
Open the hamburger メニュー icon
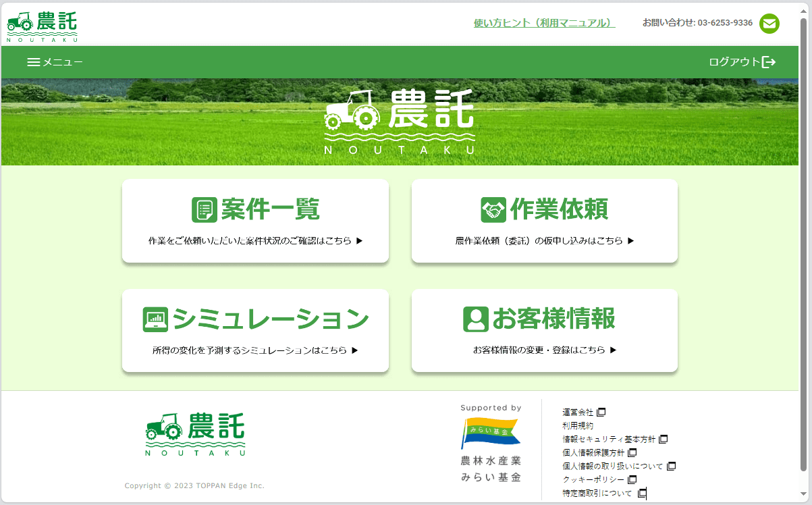tap(34, 62)
